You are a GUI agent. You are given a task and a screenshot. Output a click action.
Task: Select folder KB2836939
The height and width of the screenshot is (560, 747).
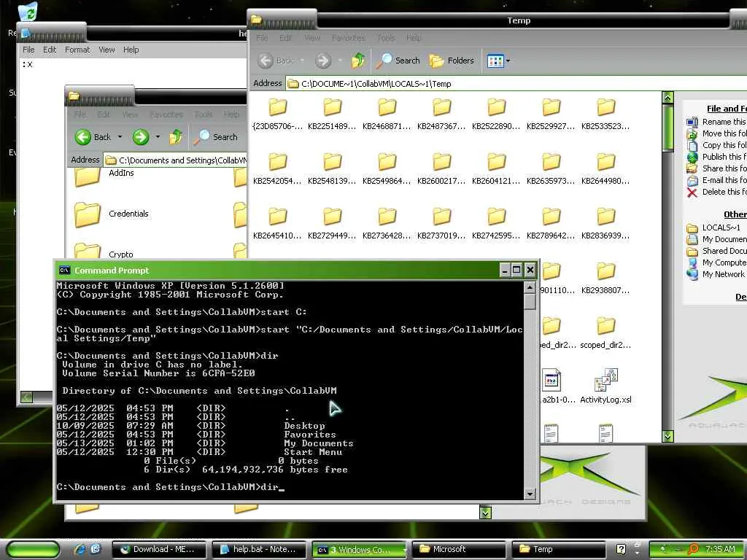point(605,224)
